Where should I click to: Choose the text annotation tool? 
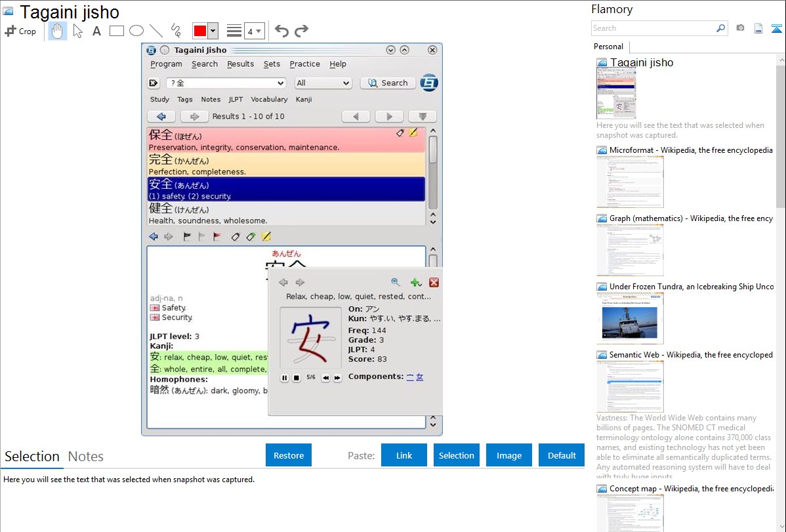[x=96, y=31]
